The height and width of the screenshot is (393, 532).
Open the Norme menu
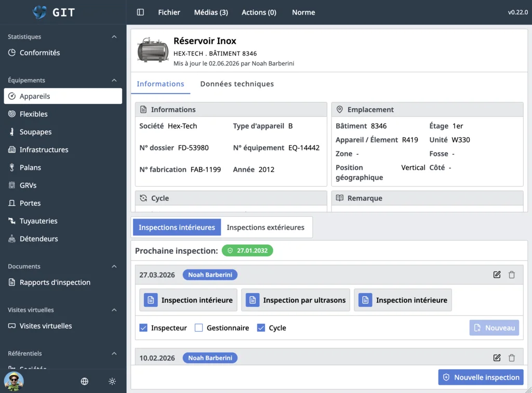(x=303, y=12)
